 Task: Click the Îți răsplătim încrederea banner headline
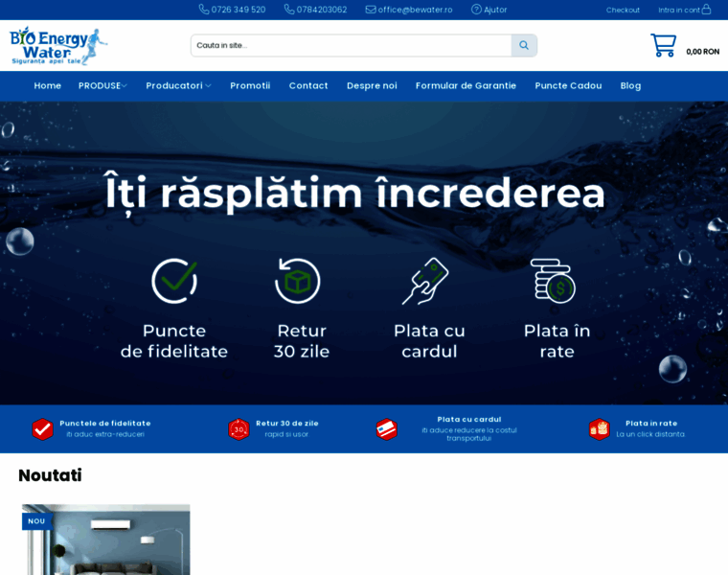coord(355,194)
